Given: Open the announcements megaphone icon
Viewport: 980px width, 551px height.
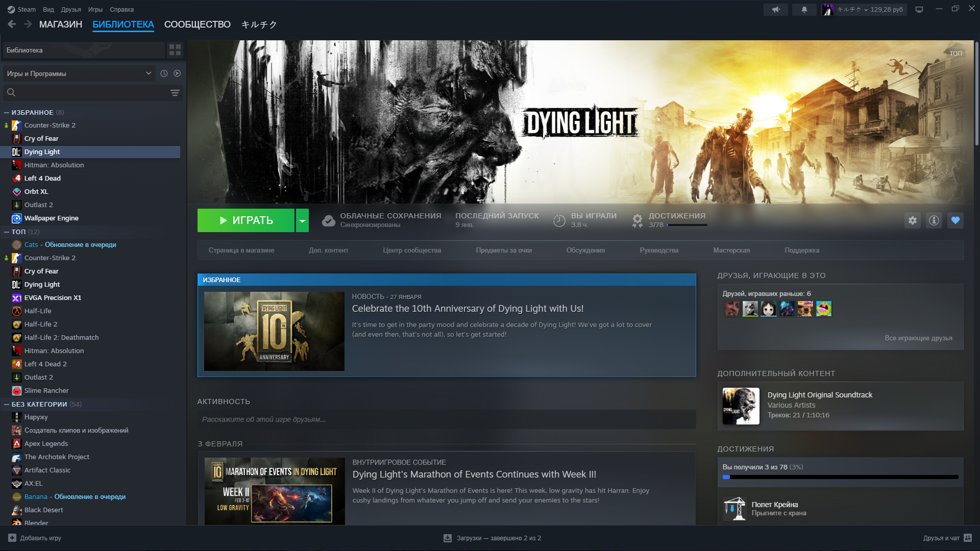Looking at the screenshot, I should click(x=776, y=9).
